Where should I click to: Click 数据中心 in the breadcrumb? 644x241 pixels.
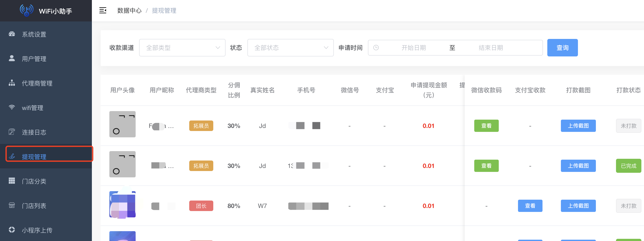point(129,10)
